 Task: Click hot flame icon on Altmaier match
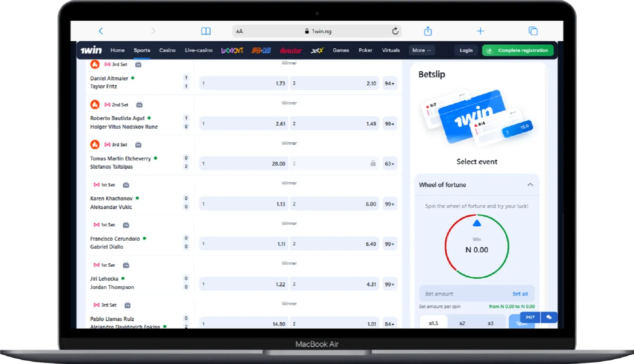click(95, 64)
